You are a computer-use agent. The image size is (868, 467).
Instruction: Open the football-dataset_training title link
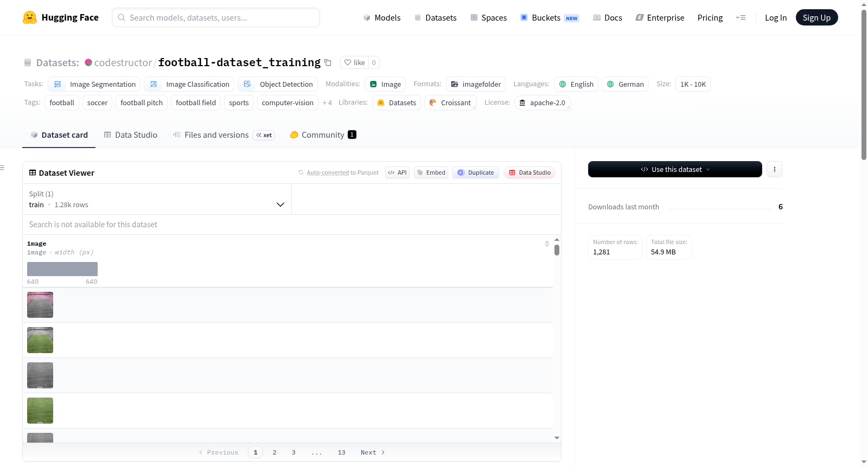click(239, 62)
